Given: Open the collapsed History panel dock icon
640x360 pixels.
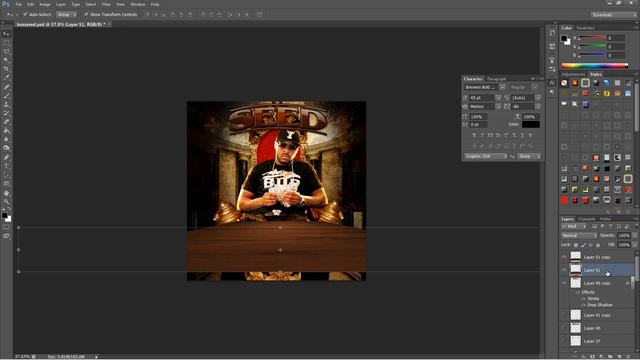Looking at the screenshot, I should click(x=552, y=33).
